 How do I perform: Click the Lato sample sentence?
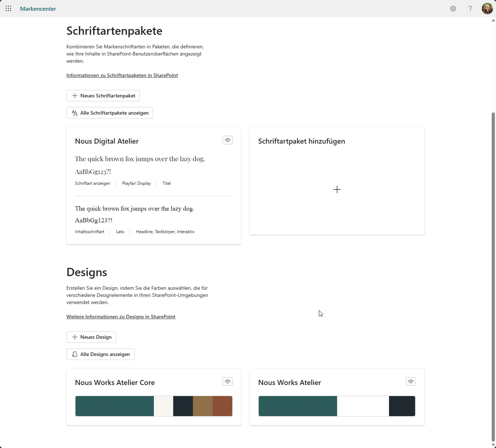(135, 208)
